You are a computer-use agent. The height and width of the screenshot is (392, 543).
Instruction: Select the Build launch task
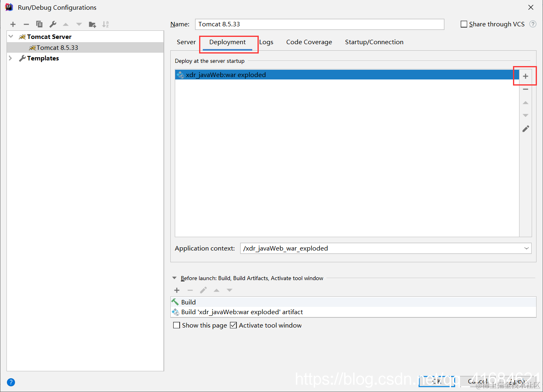tap(353, 302)
